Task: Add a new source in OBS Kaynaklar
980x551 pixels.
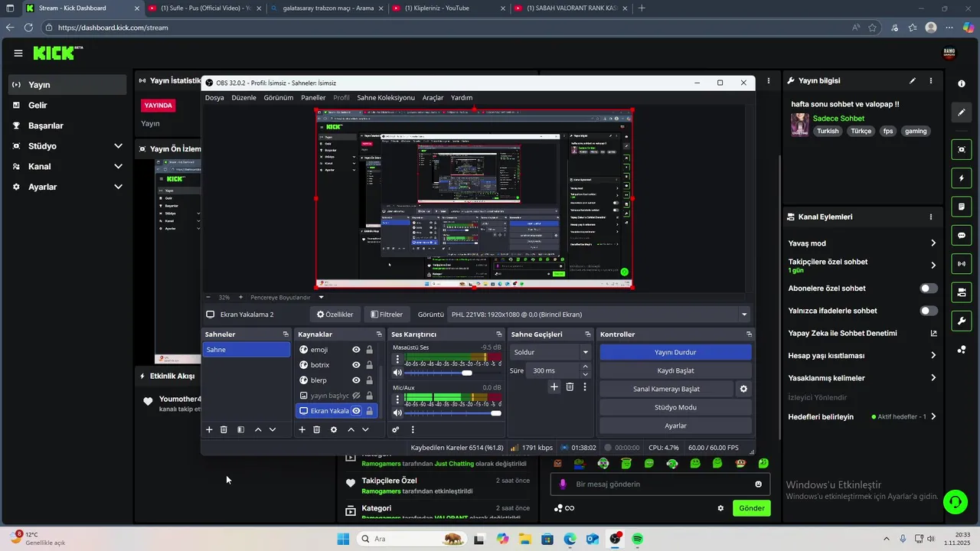Action: pos(302,430)
